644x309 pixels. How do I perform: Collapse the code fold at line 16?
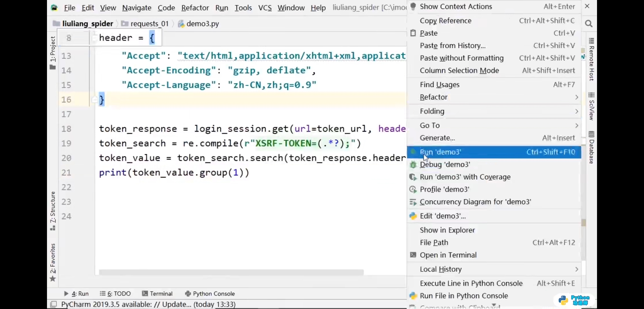click(94, 100)
